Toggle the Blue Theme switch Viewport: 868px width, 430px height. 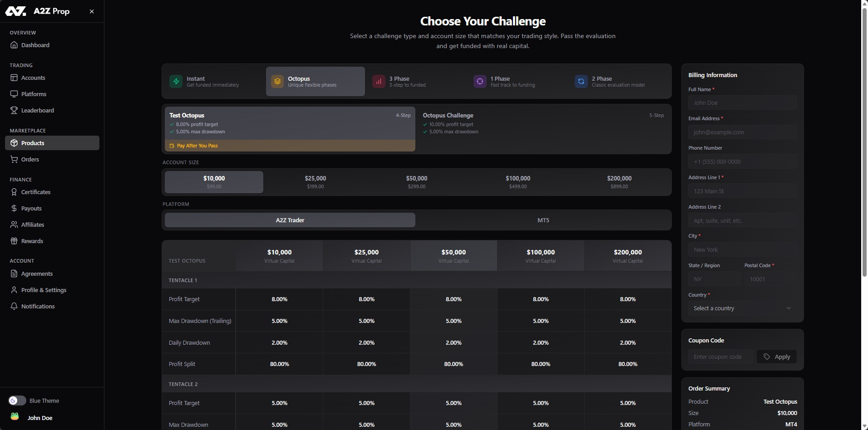coord(17,401)
